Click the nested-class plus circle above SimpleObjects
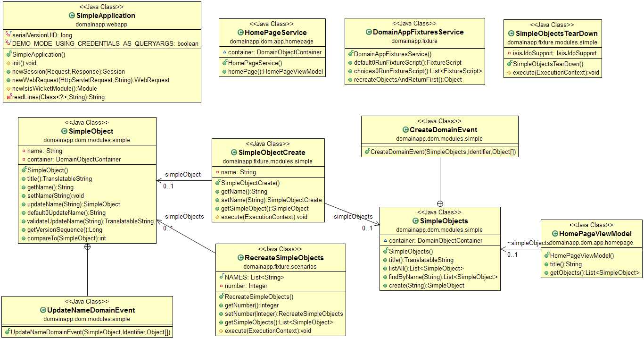This screenshot has width=644, height=339. (x=440, y=204)
